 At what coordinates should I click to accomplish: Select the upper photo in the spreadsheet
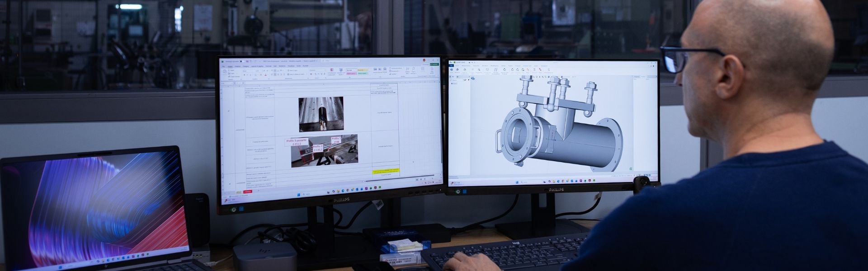click(321, 114)
